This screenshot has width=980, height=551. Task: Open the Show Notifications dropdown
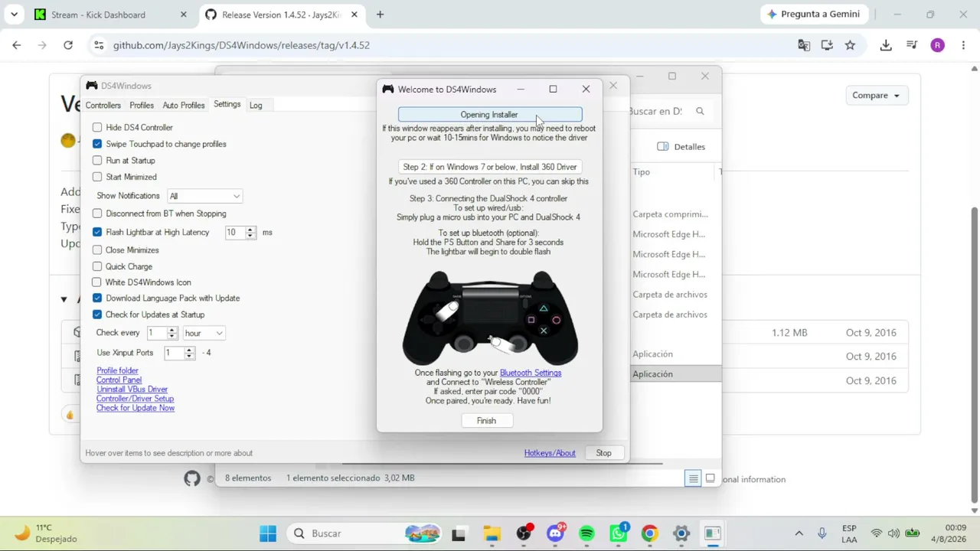click(x=204, y=196)
